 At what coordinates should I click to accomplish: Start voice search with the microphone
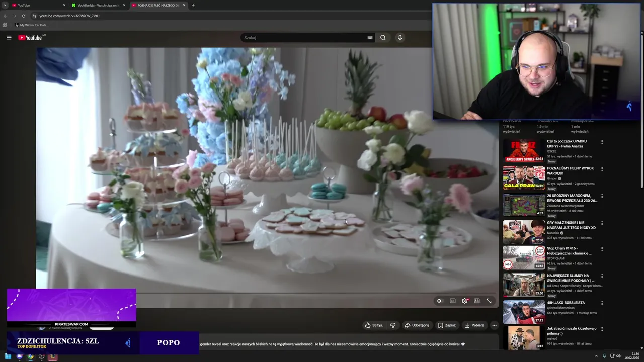click(400, 38)
